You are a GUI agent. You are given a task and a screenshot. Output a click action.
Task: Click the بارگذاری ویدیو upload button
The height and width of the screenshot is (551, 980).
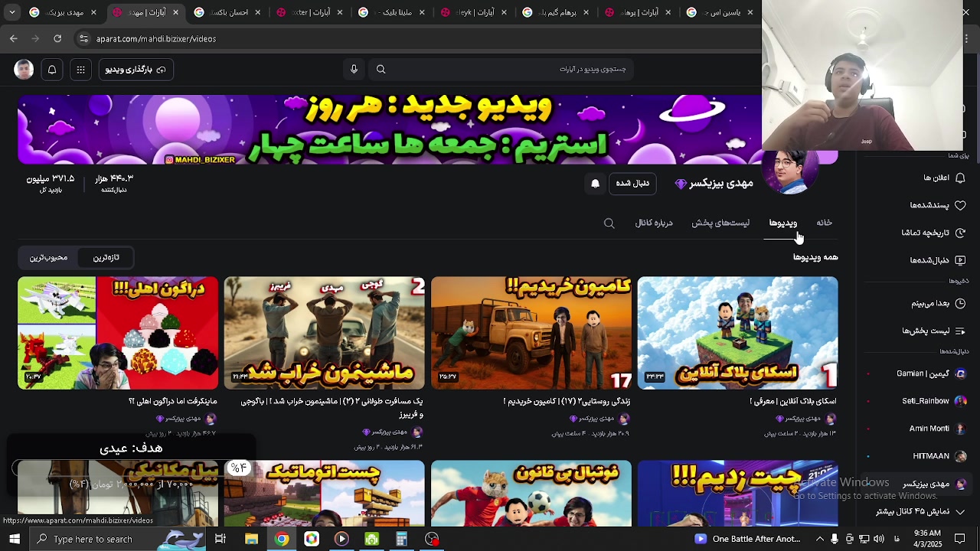(x=135, y=70)
